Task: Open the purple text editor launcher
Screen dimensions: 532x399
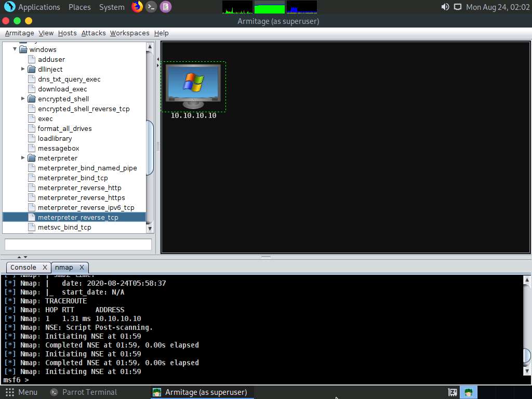Action: point(166,7)
